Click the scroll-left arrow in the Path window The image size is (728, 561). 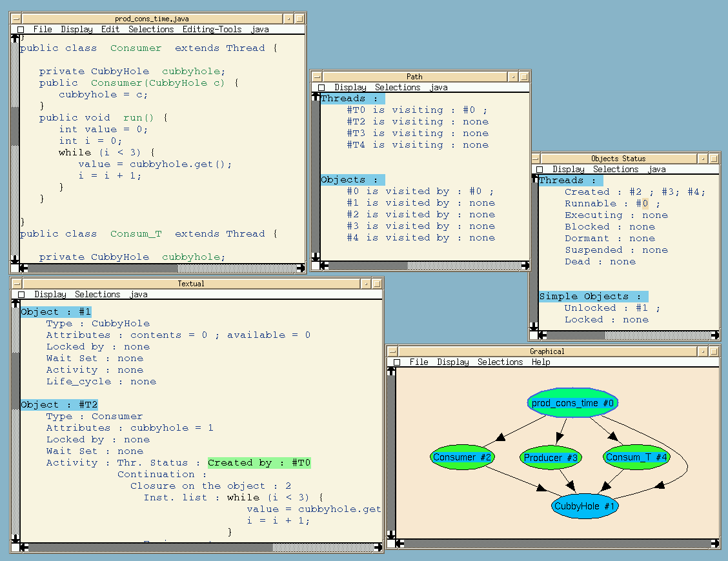click(324, 266)
